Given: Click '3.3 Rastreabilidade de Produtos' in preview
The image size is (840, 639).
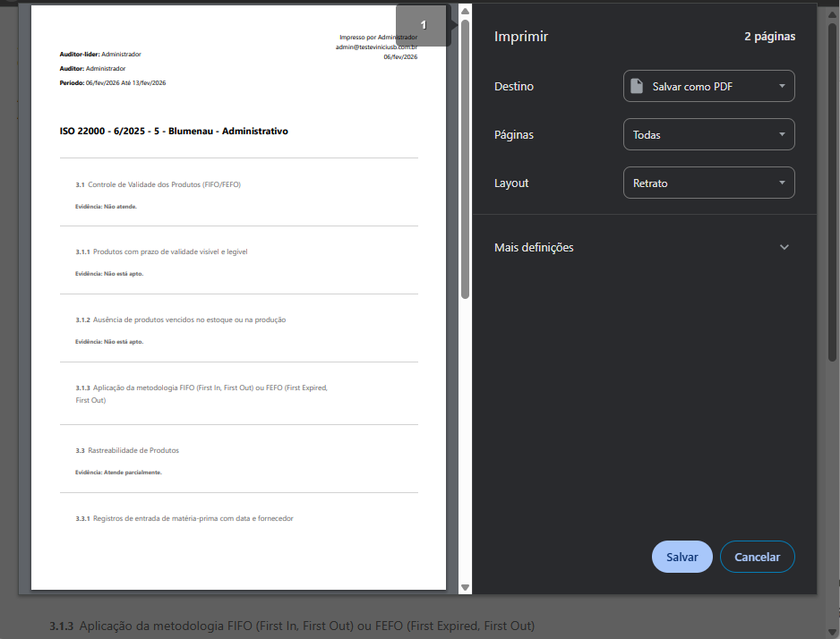Looking at the screenshot, I should coord(127,451).
